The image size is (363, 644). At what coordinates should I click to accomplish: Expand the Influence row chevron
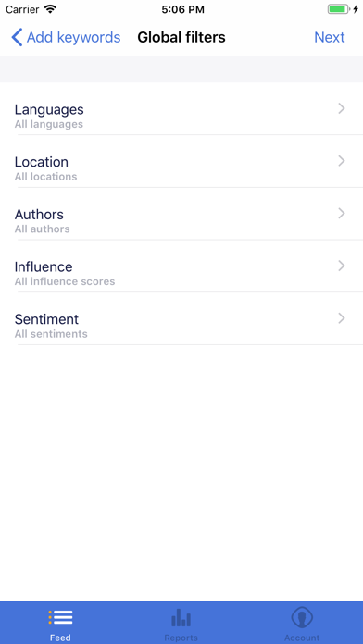341,266
